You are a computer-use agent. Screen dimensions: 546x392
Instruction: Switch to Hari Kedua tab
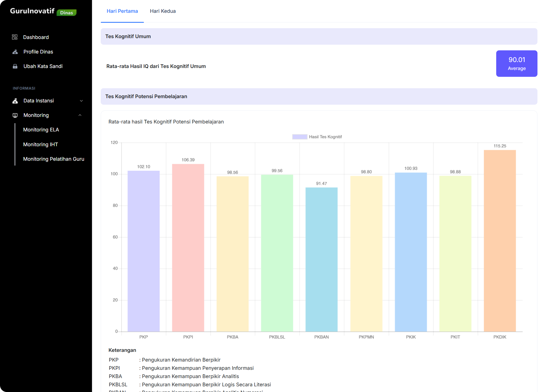(163, 11)
